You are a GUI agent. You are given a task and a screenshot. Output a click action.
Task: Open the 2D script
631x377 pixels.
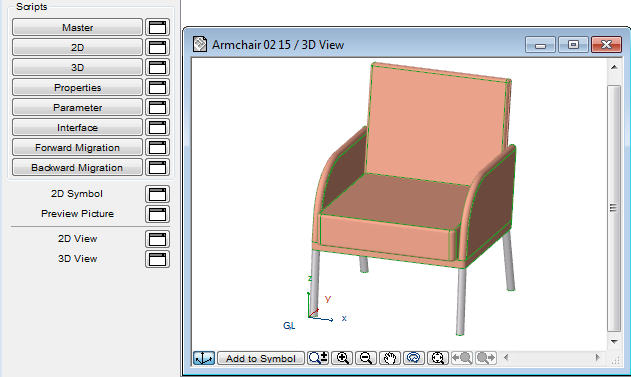click(77, 47)
